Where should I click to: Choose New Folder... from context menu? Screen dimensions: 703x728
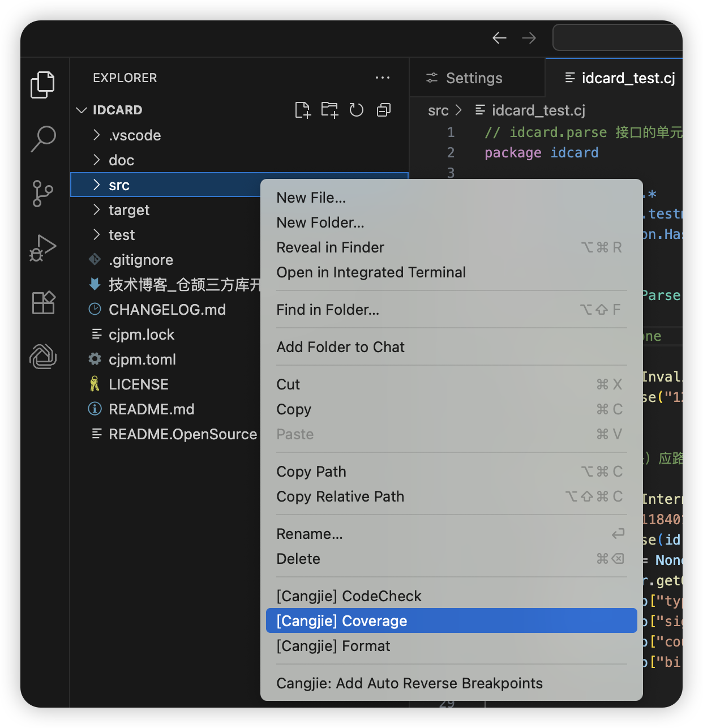pyautogui.click(x=452, y=222)
